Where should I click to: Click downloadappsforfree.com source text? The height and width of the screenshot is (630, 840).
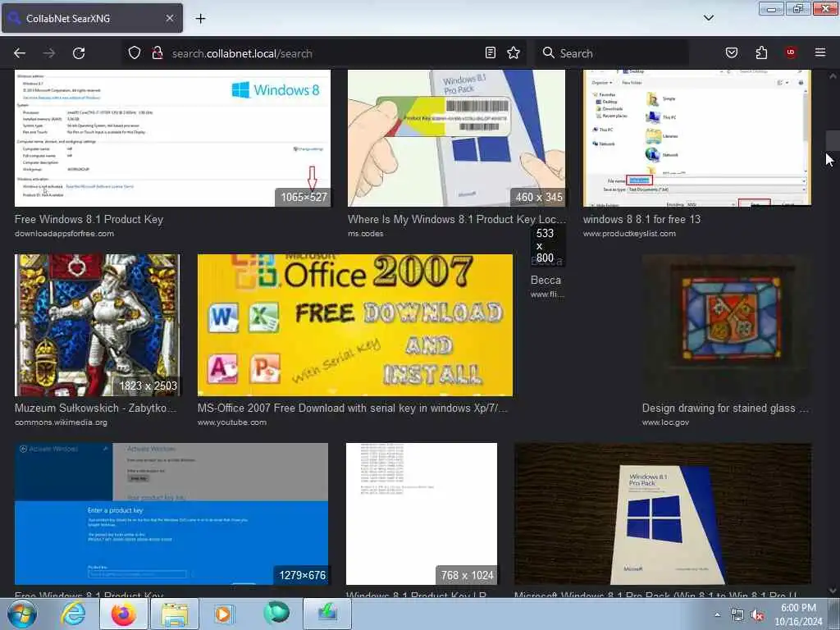click(x=64, y=234)
